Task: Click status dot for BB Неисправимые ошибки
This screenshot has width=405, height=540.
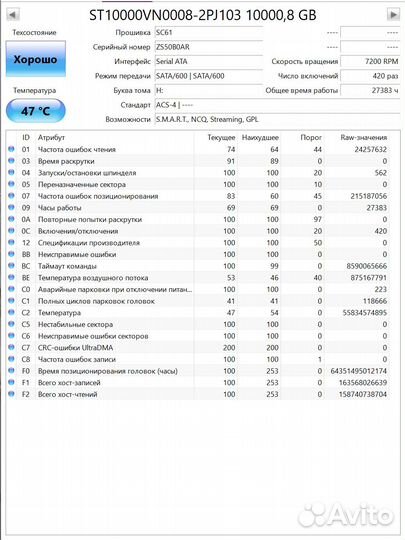Action: [11, 254]
